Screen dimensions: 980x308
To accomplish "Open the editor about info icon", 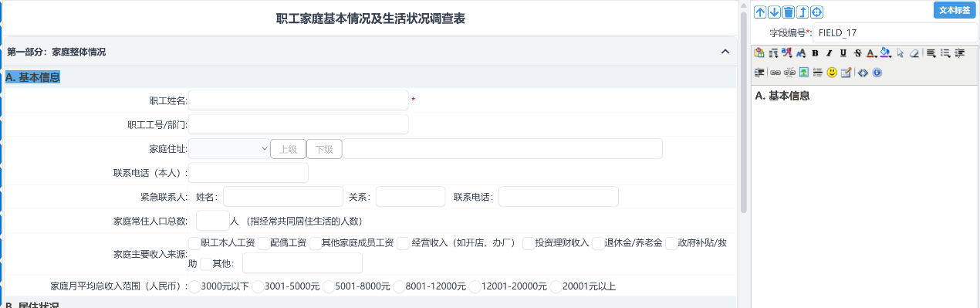I will [877, 73].
